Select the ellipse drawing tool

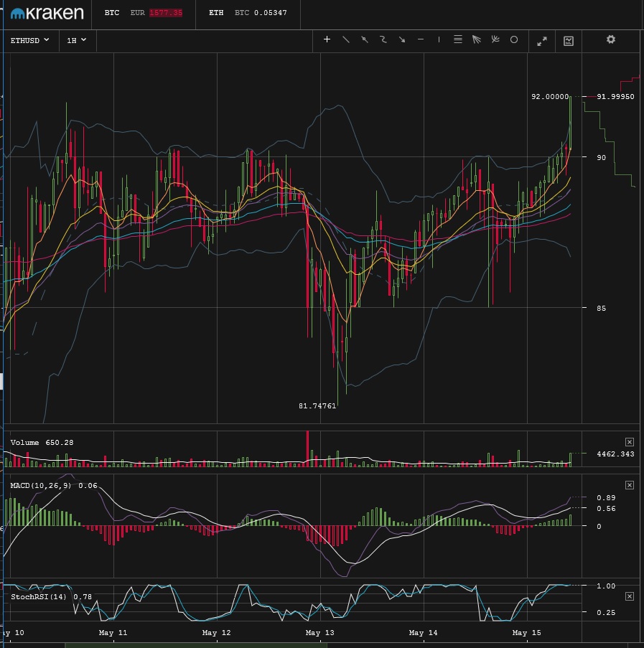[x=513, y=40]
